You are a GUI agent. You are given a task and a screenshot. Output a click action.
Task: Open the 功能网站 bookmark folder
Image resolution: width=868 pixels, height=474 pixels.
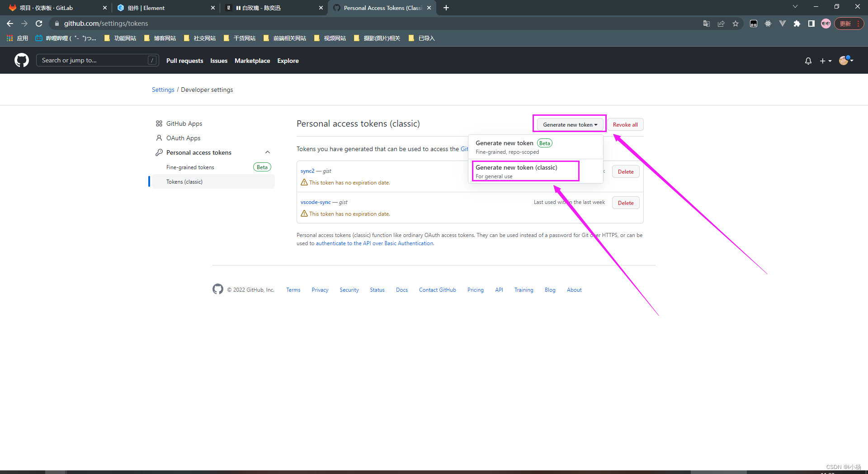point(120,38)
